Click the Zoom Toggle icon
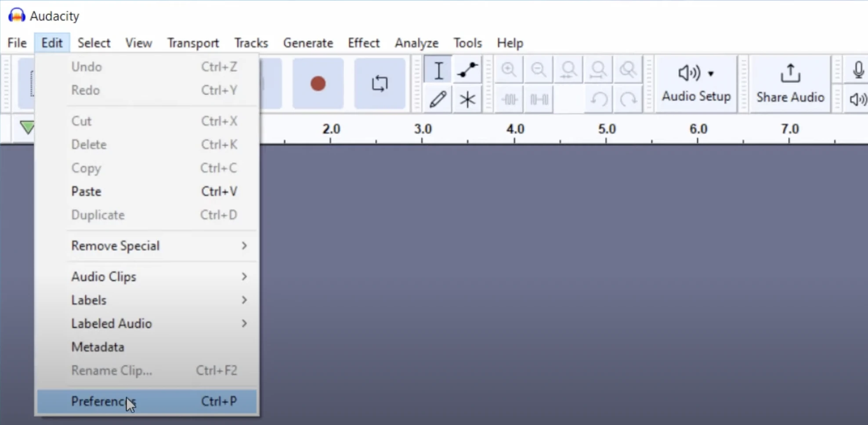This screenshot has height=425, width=868. point(628,70)
